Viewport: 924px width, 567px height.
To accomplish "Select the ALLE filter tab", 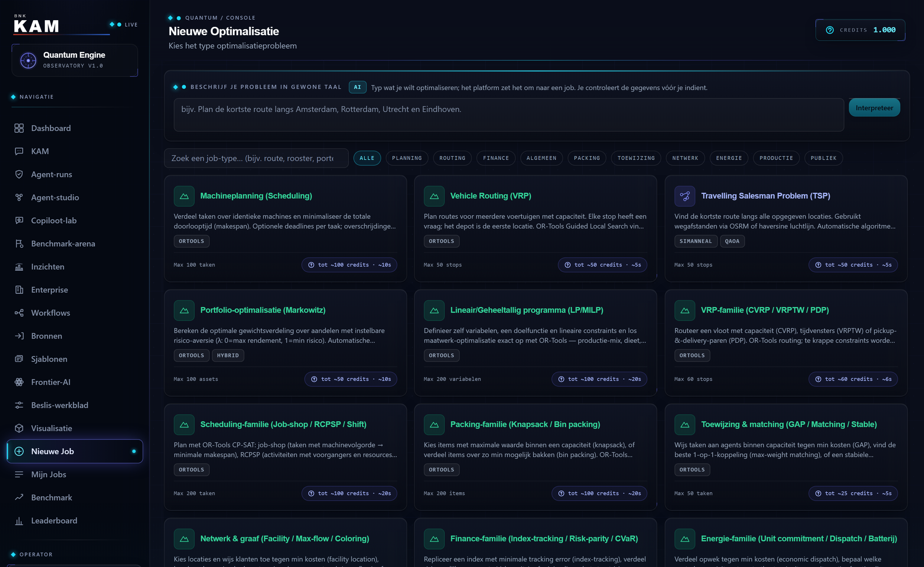I will [367, 158].
